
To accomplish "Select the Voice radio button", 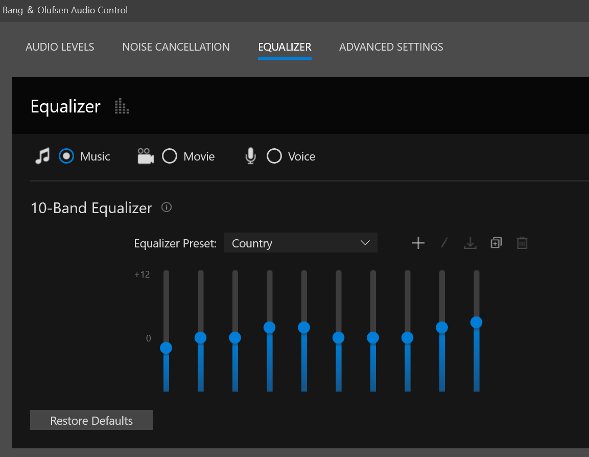I will [274, 156].
